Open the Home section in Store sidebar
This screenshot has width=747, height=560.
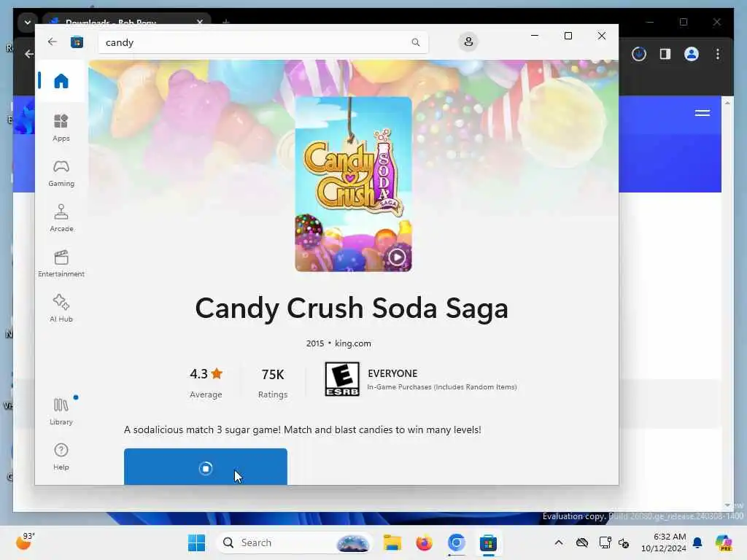61,81
